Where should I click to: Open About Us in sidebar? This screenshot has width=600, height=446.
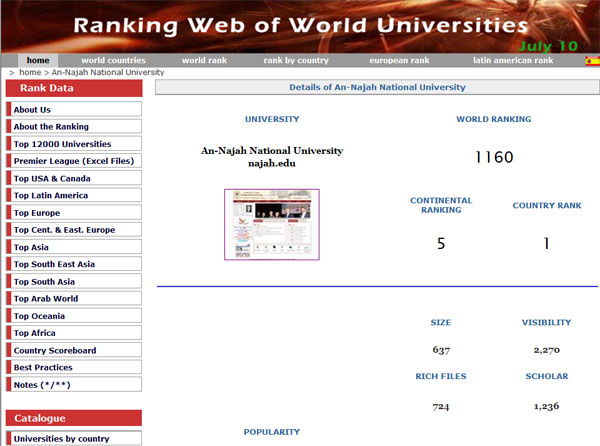[33, 110]
